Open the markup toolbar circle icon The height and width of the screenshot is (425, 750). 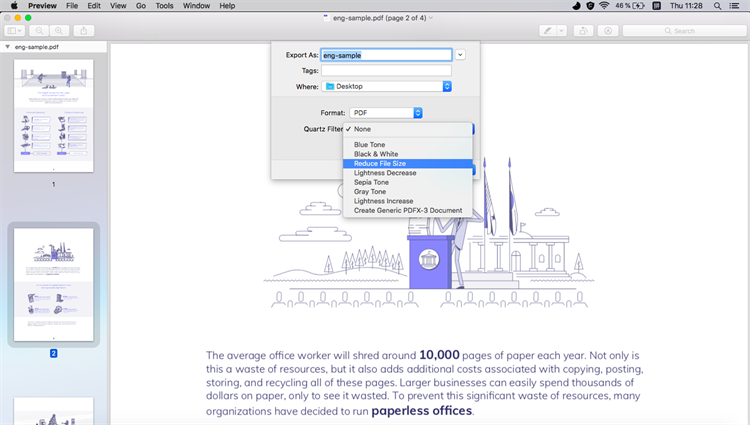(x=608, y=31)
